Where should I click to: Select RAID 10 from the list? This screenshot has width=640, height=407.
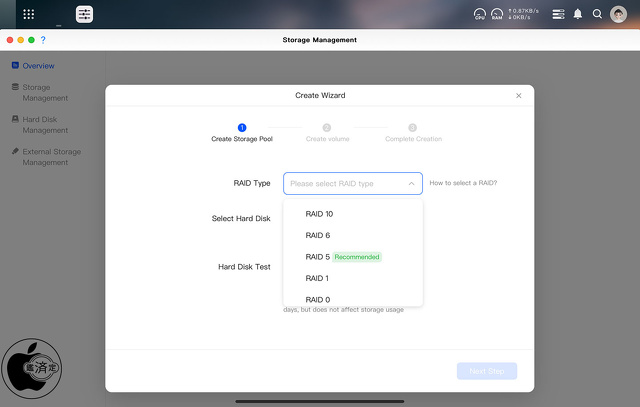pos(319,214)
